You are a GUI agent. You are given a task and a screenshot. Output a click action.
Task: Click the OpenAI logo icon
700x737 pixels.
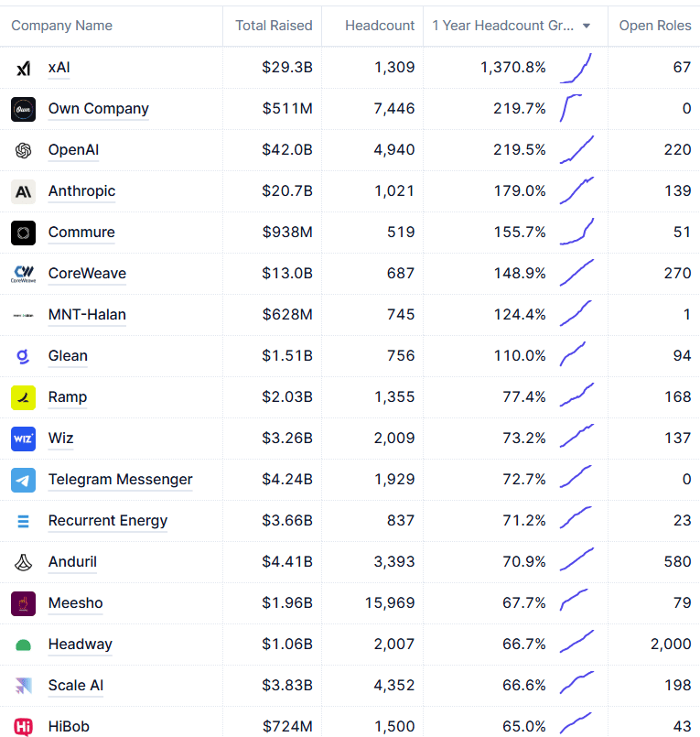(23, 150)
